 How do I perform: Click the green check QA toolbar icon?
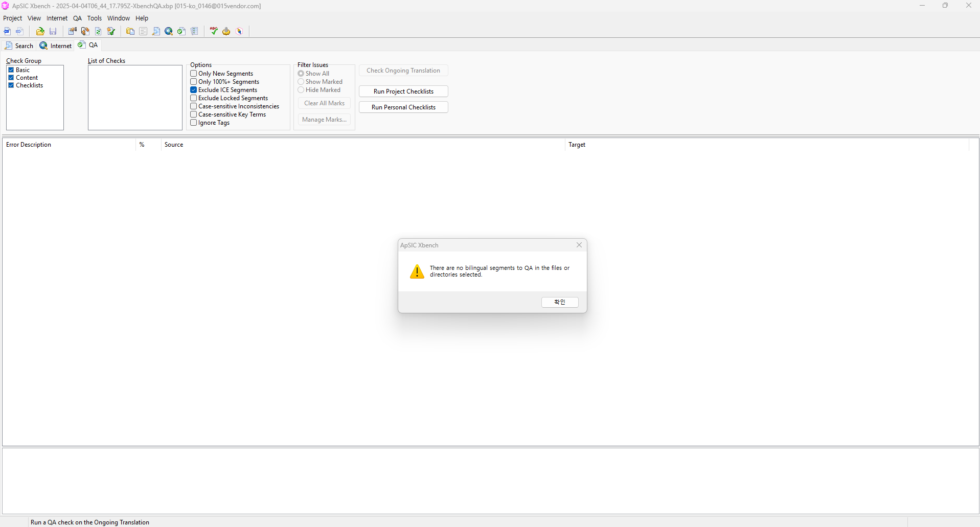(181, 31)
